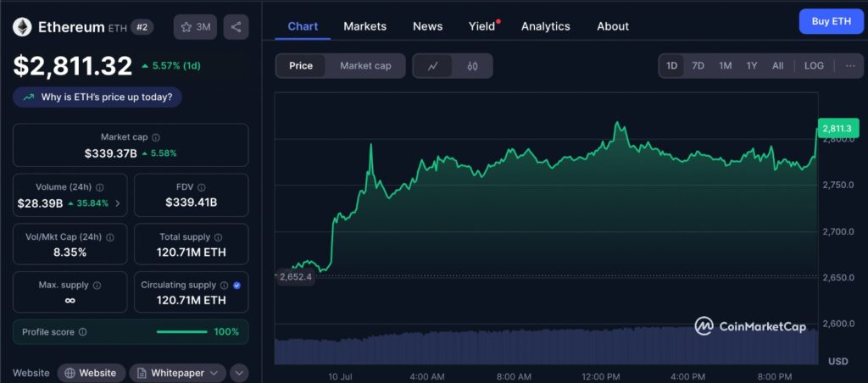Click Circulating supply info icon
Image resolution: width=868 pixels, height=383 pixels.
click(x=224, y=285)
